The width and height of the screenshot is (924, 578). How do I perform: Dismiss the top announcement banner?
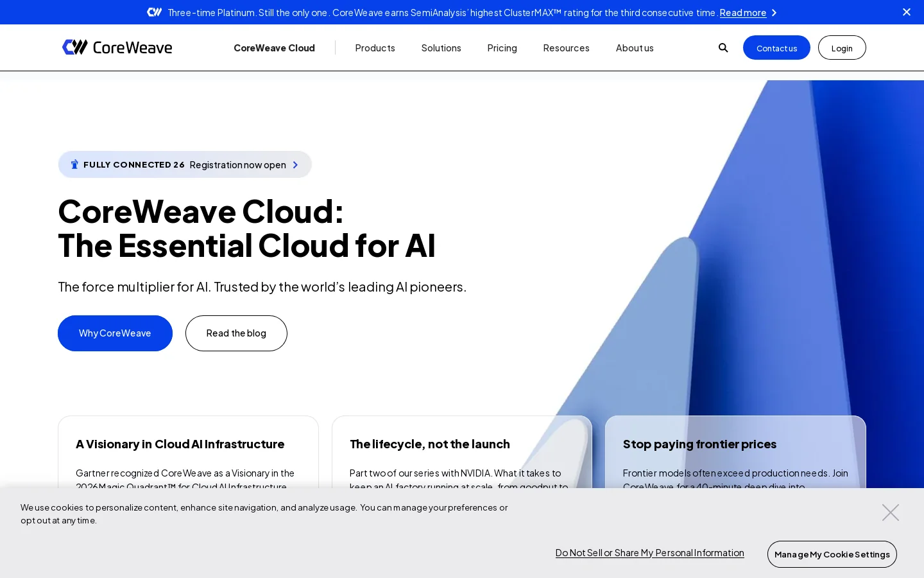[x=907, y=12]
